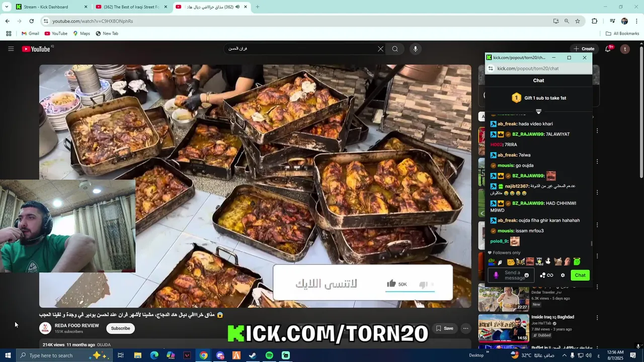Image resolution: width=644 pixels, height=362 pixels.
Task: Open options for Inside Iraq Baghdad video
Action: 597,318
